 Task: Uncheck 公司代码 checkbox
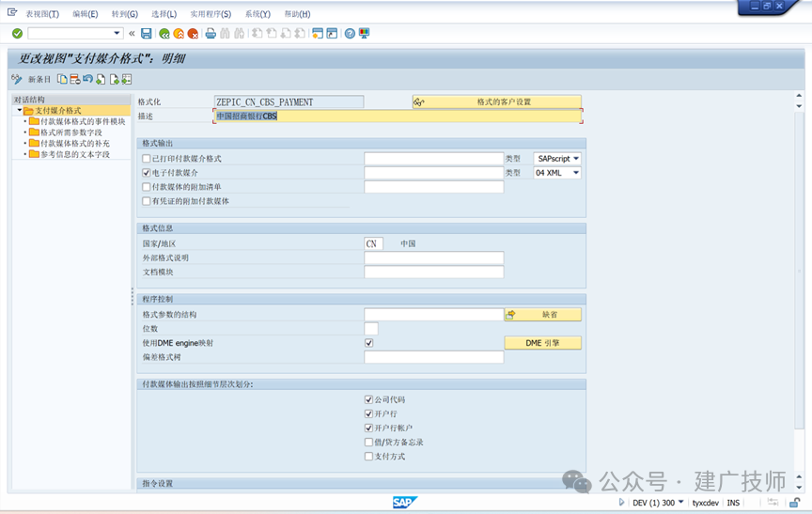(368, 399)
